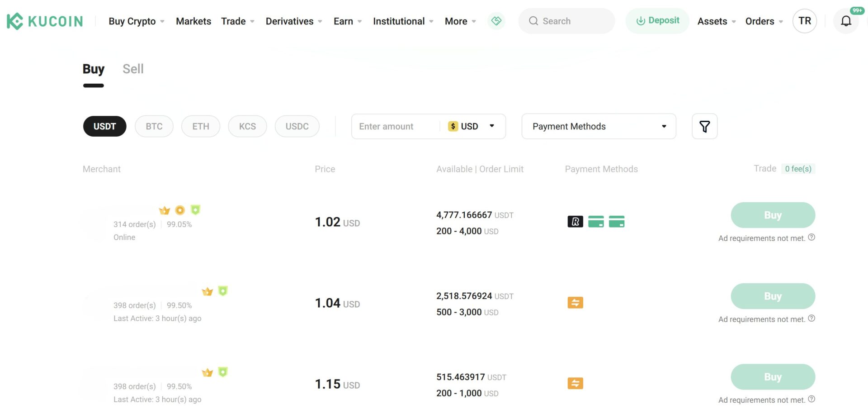The height and width of the screenshot is (414, 868).
Task: Select the BTC coin filter
Action: (154, 126)
